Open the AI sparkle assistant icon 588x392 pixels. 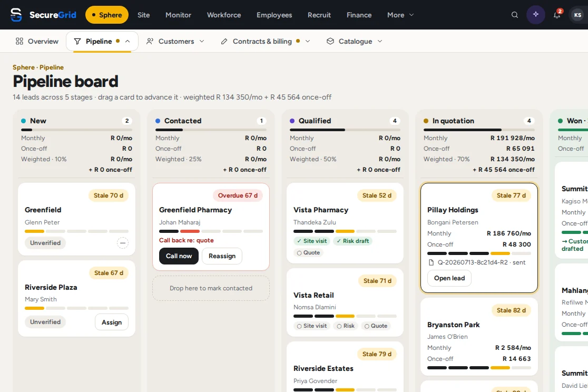535,15
